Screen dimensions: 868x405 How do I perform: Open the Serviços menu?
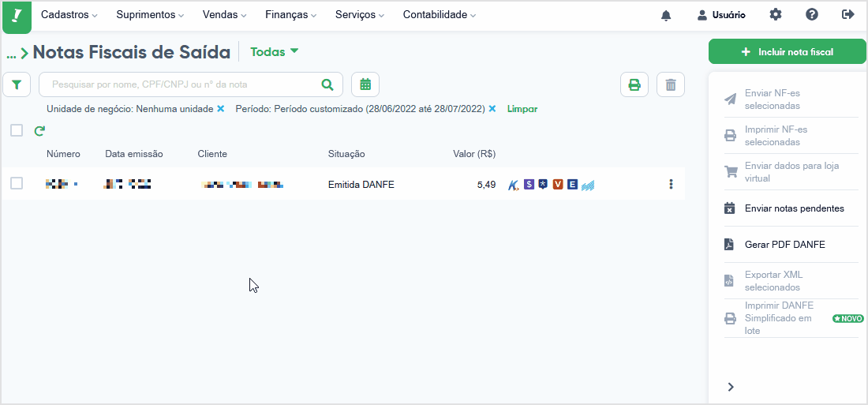[x=361, y=15]
